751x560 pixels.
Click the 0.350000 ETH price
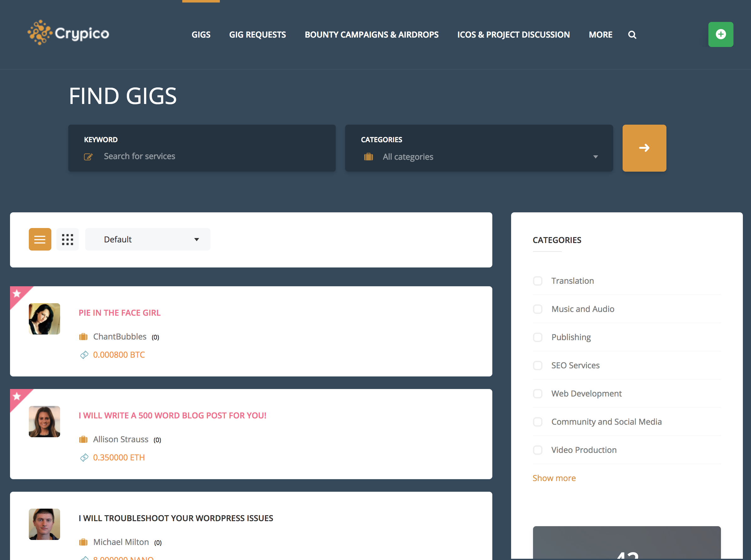[119, 457]
